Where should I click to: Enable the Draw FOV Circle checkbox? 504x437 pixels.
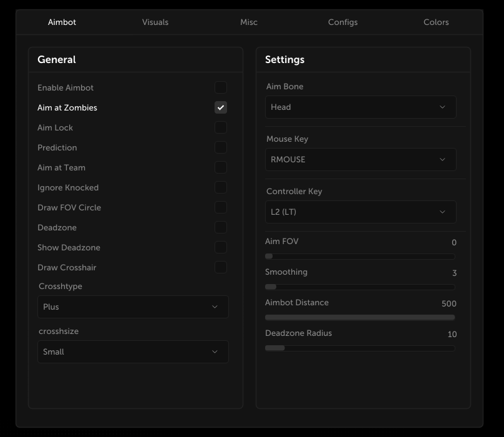tap(221, 207)
